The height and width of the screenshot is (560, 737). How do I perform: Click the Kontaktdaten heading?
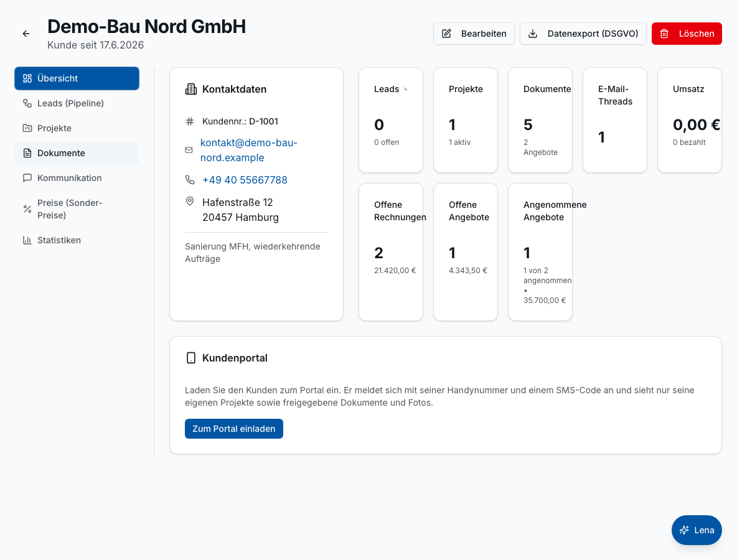point(234,89)
